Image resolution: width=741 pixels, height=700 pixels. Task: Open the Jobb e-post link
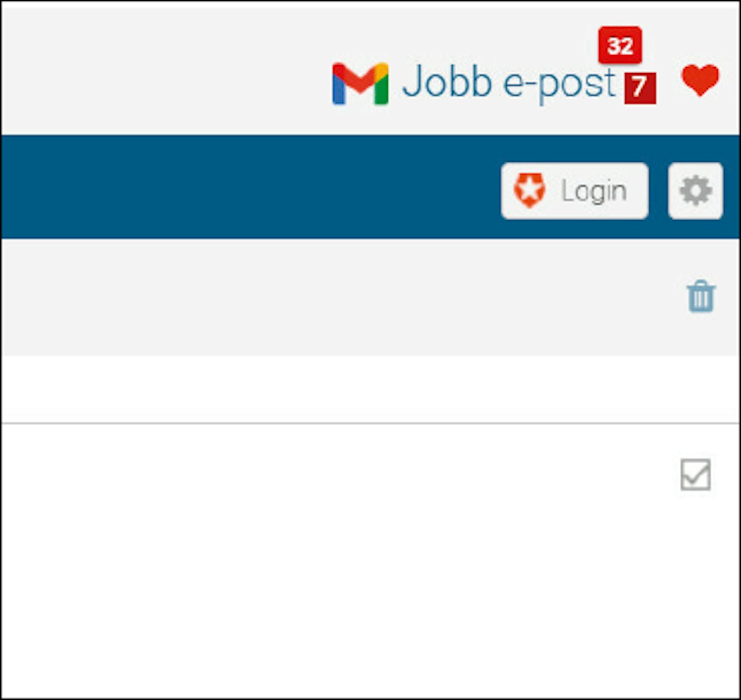(509, 83)
